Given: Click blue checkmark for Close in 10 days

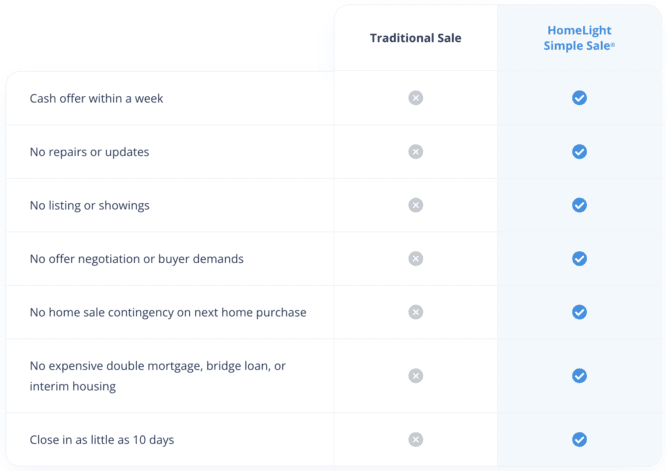Looking at the screenshot, I should 579,440.
